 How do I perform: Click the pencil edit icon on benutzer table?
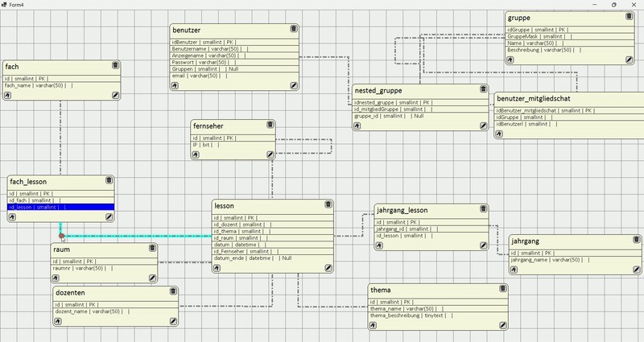pyautogui.click(x=293, y=84)
